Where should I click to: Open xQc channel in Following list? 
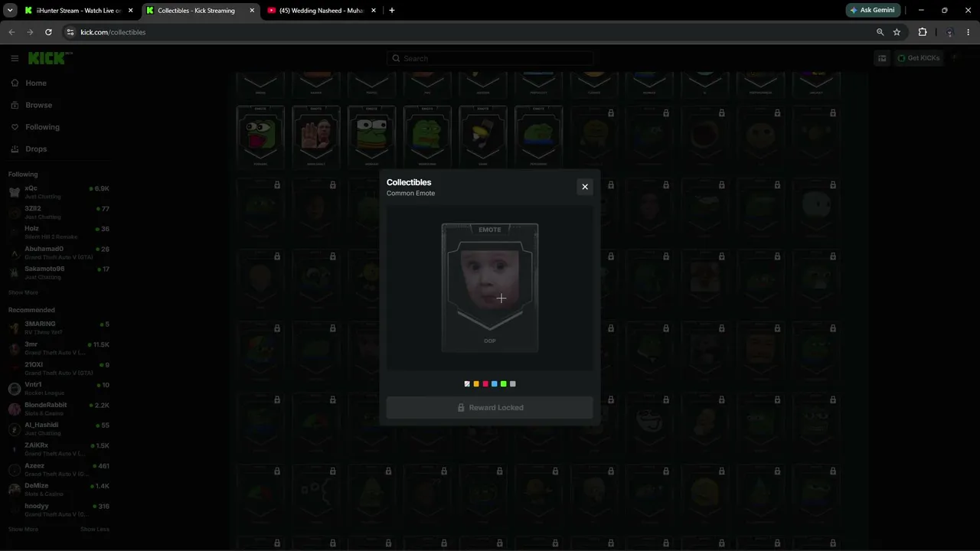[59, 191]
